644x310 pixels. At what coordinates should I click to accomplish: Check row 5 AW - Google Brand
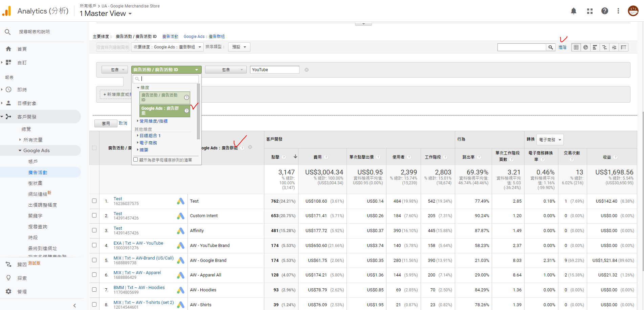[x=94, y=260]
